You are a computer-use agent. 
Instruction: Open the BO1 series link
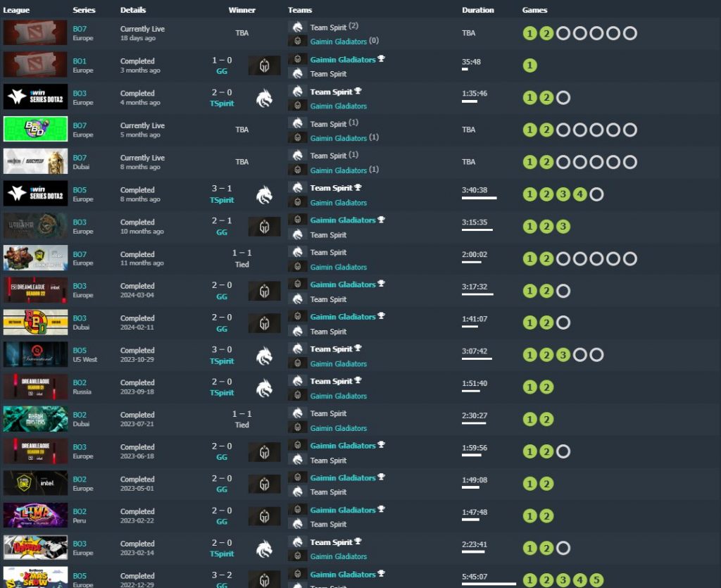tap(80, 61)
